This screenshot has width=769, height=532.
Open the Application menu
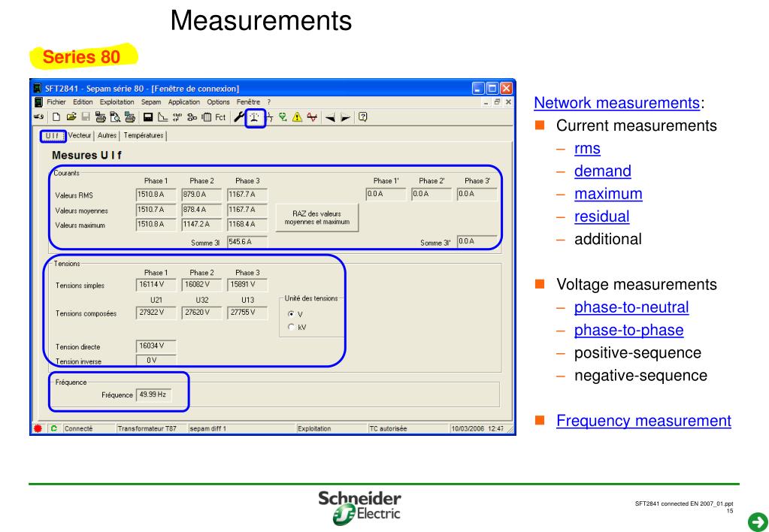(184, 102)
